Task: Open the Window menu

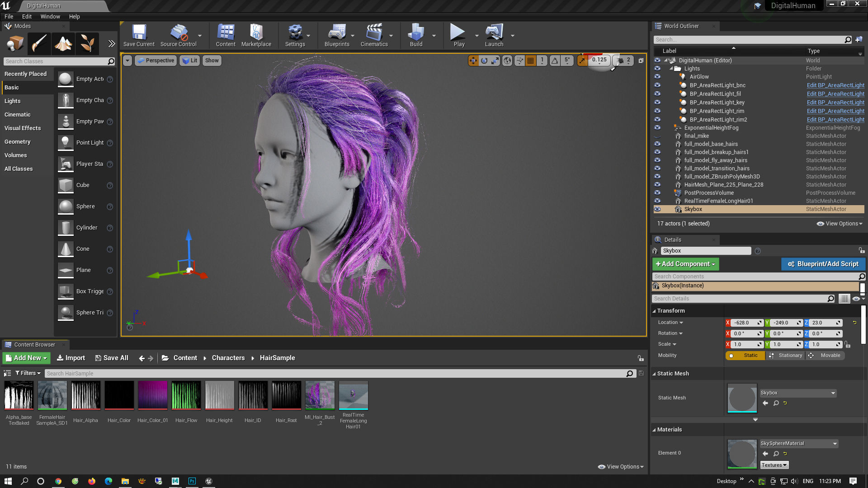Action: tap(50, 17)
